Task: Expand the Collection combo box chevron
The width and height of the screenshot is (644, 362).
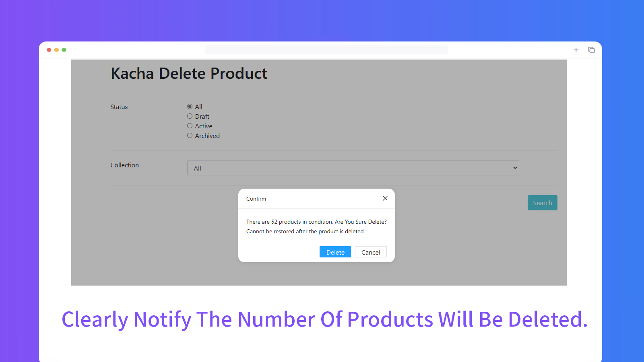Action: coord(514,168)
